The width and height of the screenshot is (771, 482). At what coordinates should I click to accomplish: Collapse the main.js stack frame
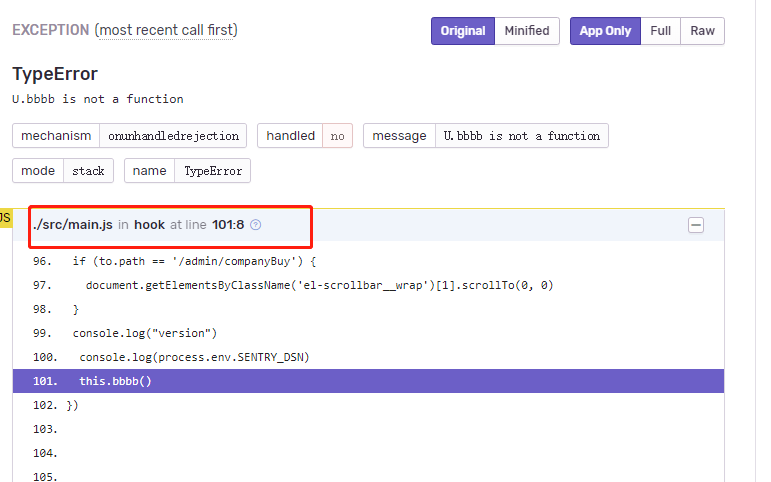(x=696, y=225)
